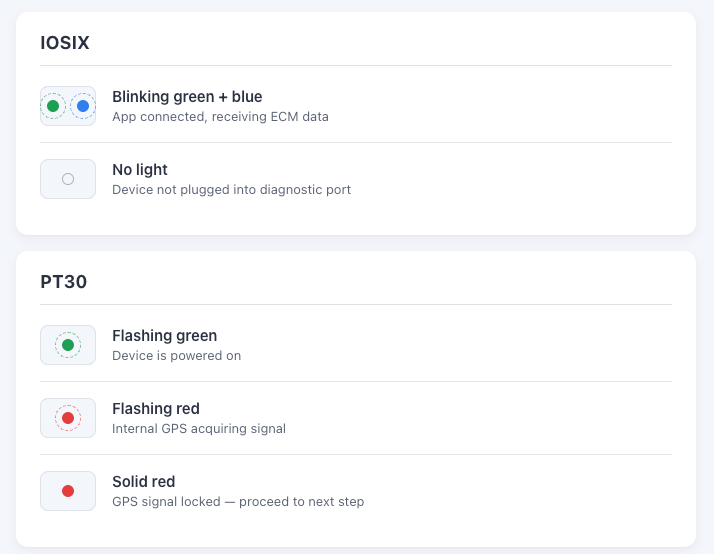
Task: Click the Flashing green title text
Action: [164, 336]
